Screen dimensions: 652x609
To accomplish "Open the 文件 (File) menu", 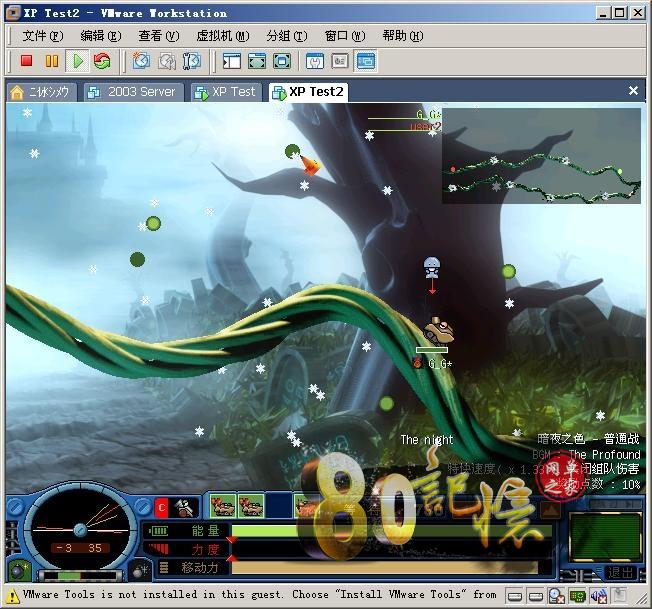I will coord(42,36).
